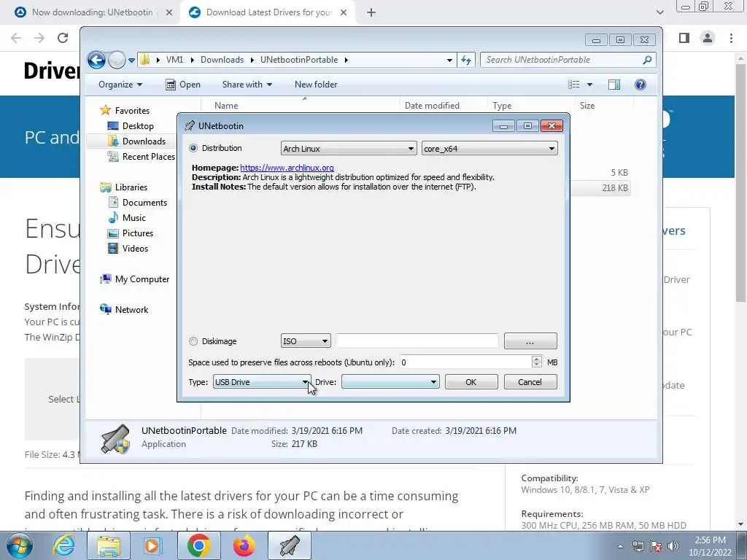
Task: Open the view options dropdown arrow
Action: coord(589,85)
